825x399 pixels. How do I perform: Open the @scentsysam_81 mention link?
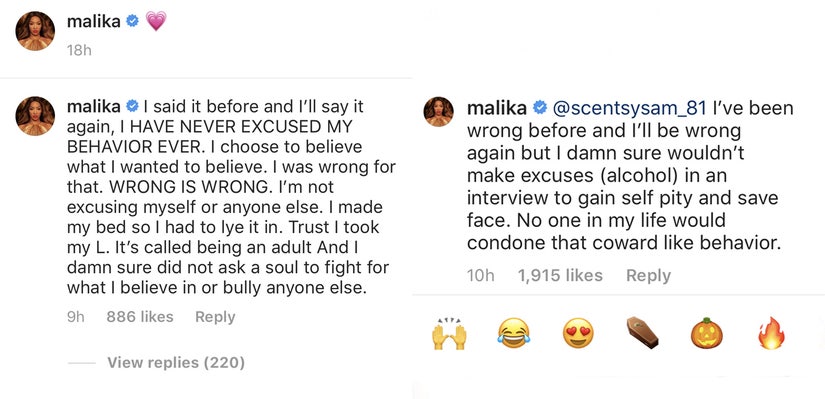(628, 108)
